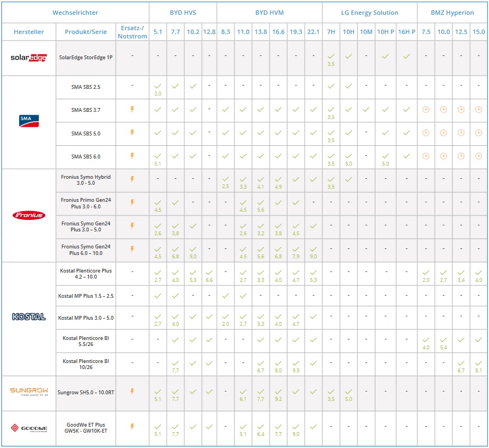Click the GoodWe ET Plus product name
Screen dimensions: 489x448
pos(86,428)
